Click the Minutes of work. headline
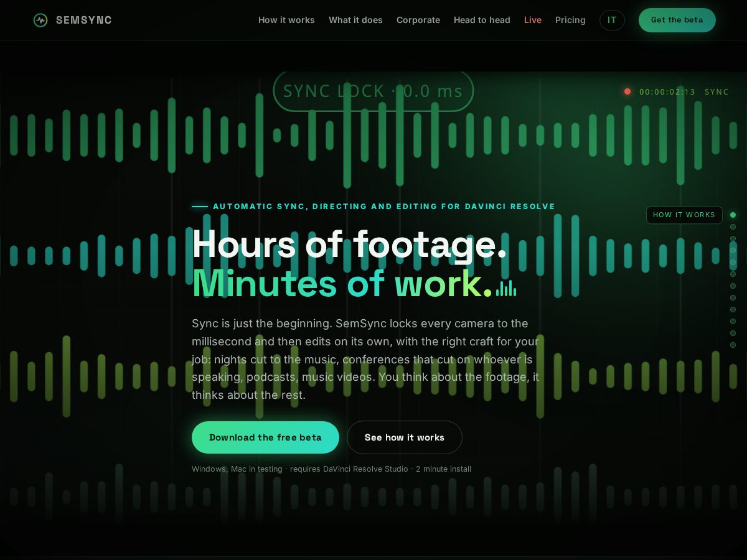Viewport: 747px width, 560px height. pos(342,283)
